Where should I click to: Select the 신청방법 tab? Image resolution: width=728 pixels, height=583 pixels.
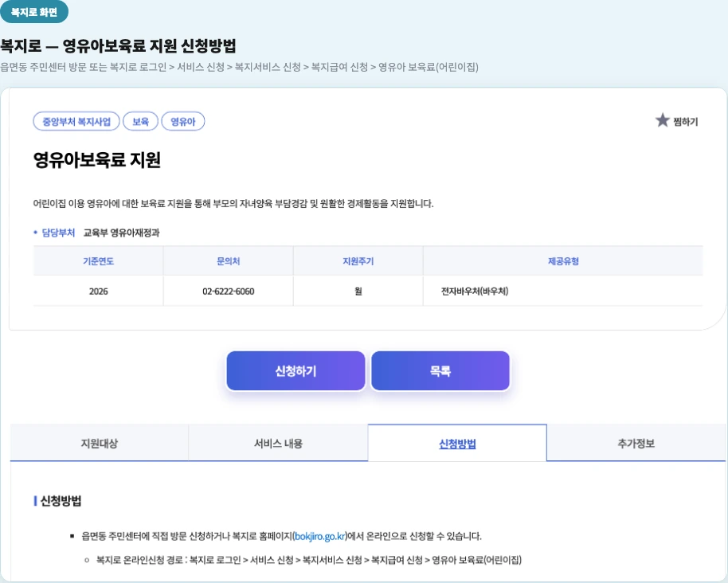pyautogui.click(x=457, y=444)
